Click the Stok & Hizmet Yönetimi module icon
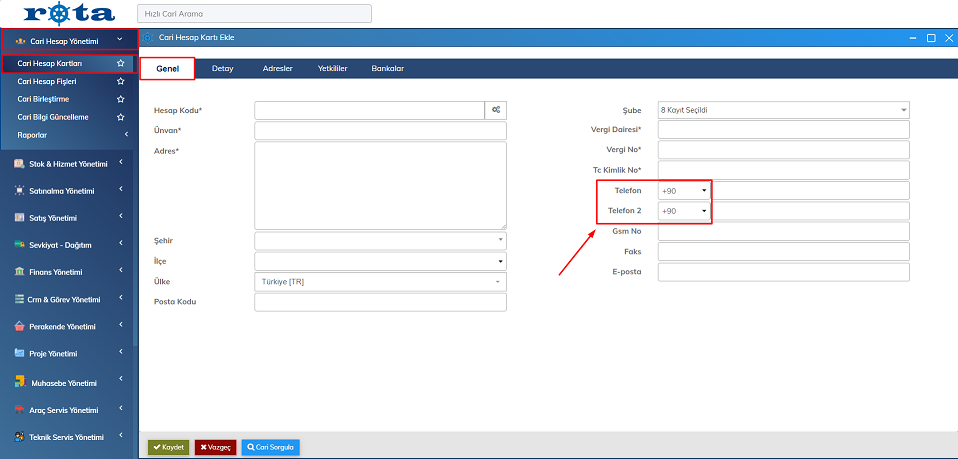Viewport: 958px width, 459px height. tap(19, 164)
